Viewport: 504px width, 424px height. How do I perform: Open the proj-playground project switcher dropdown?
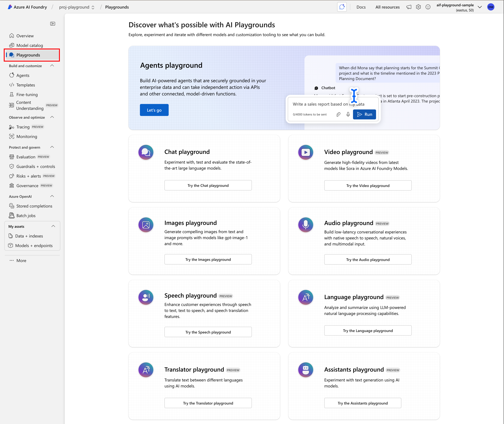point(77,7)
